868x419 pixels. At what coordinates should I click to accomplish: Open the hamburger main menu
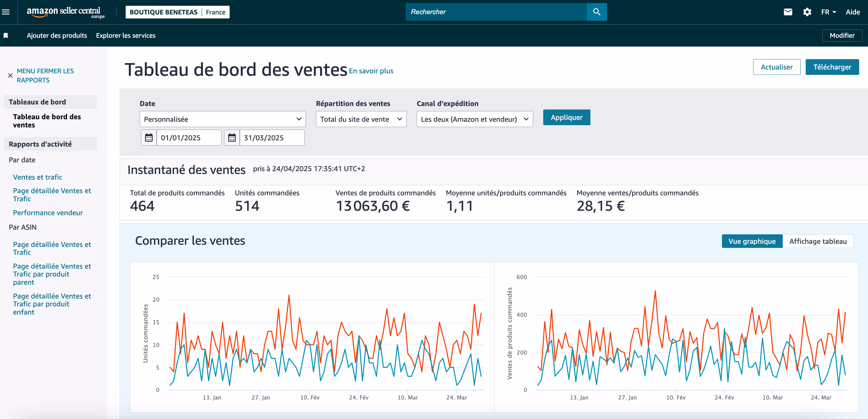click(6, 12)
